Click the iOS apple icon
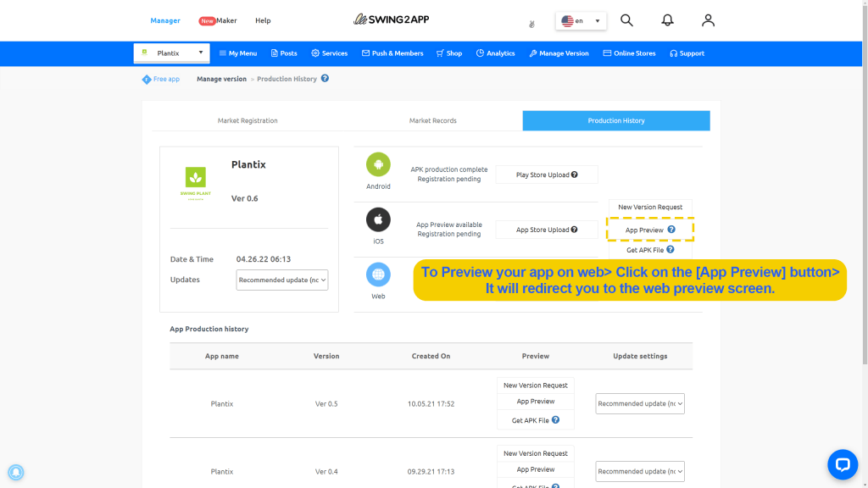This screenshot has width=868, height=488. 378,219
